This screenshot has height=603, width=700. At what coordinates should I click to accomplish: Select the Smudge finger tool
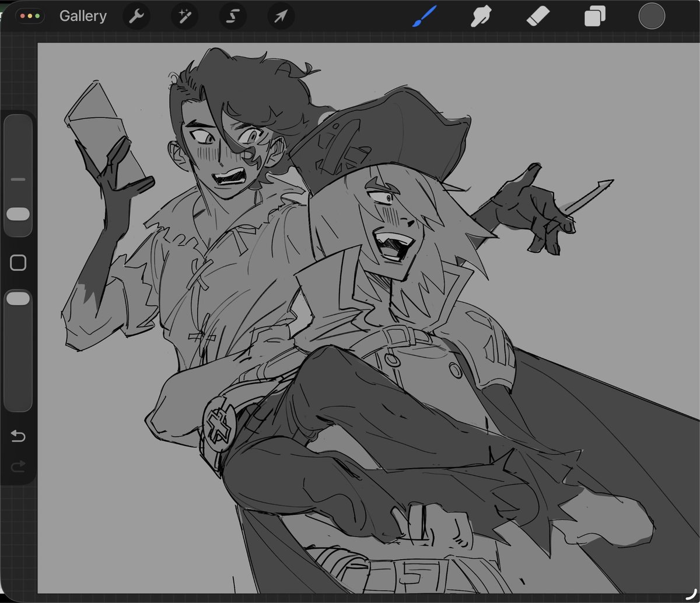[481, 16]
